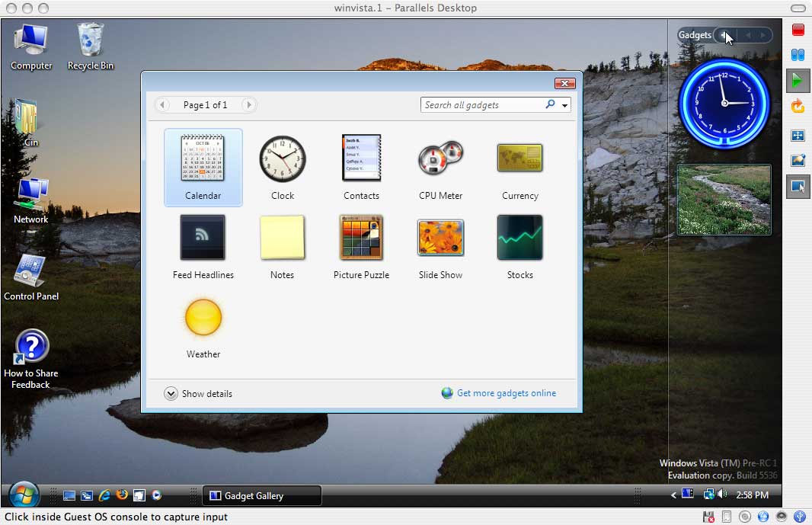The width and height of the screenshot is (812, 525).
Task: Click the network icon in system tray
Action: [708, 495]
